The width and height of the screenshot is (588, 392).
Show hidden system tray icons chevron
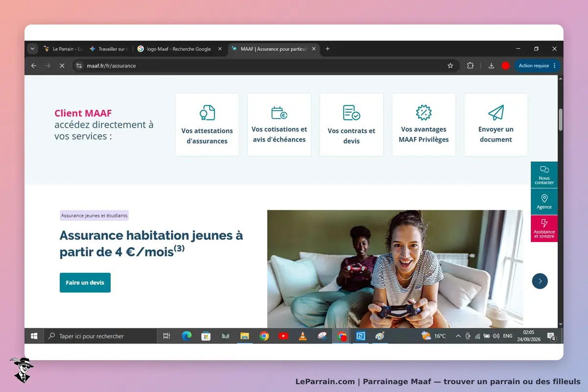458,336
